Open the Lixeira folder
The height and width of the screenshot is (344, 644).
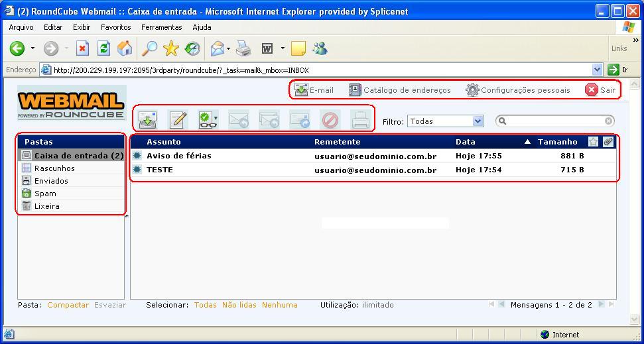coord(72,206)
